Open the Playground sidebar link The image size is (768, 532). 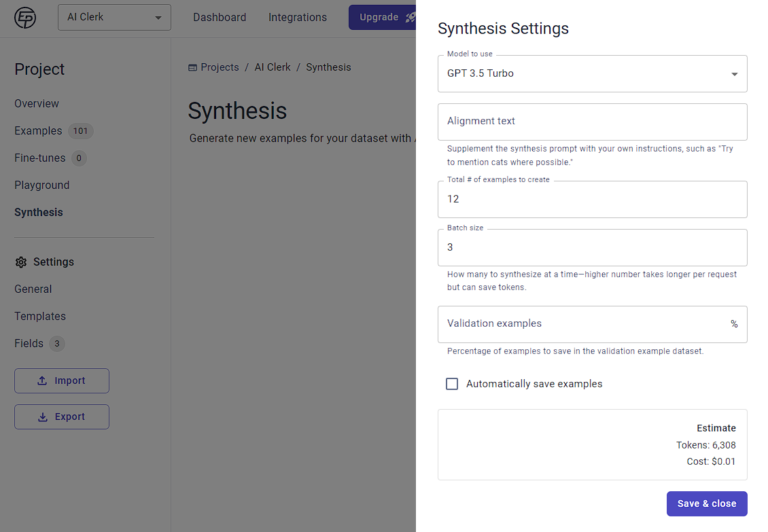tap(42, 185)
